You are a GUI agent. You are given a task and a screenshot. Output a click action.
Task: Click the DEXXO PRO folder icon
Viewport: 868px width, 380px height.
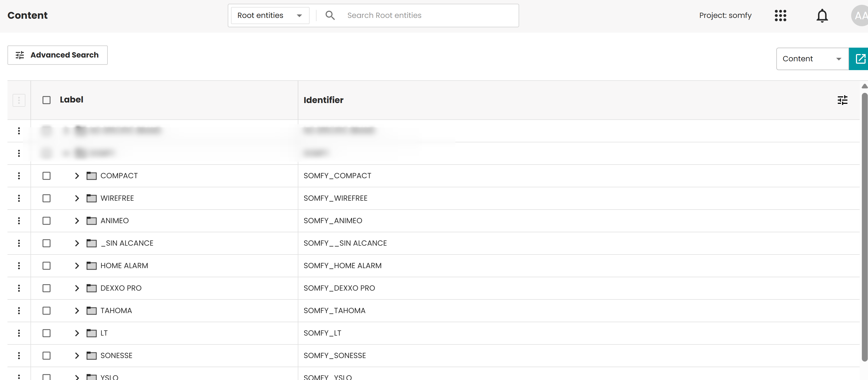coord(91,288)
